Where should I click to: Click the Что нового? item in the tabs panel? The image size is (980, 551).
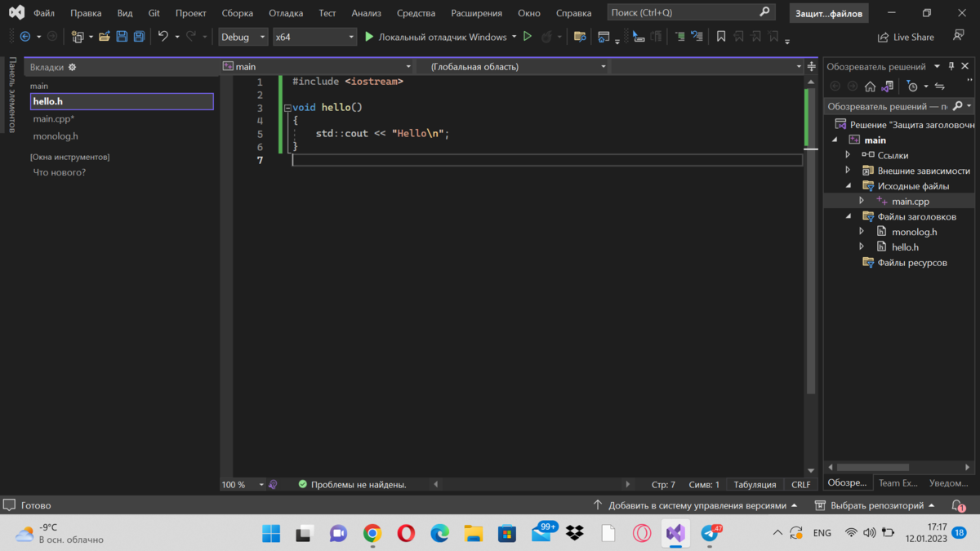(60, 172)
